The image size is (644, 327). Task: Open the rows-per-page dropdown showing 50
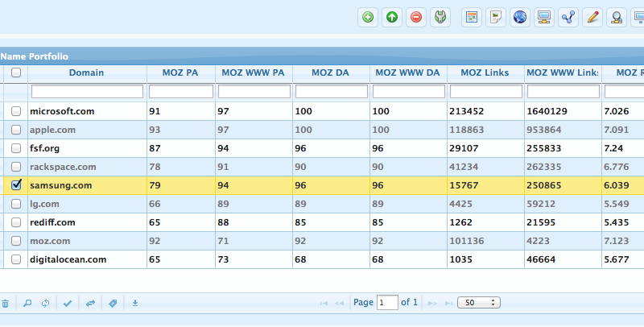479,303
